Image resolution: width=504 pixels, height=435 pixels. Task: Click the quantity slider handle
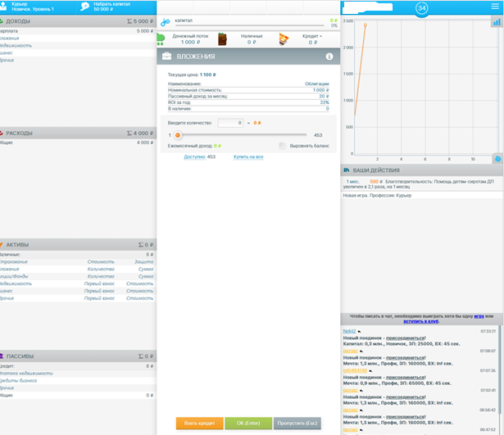coord(178,135)
